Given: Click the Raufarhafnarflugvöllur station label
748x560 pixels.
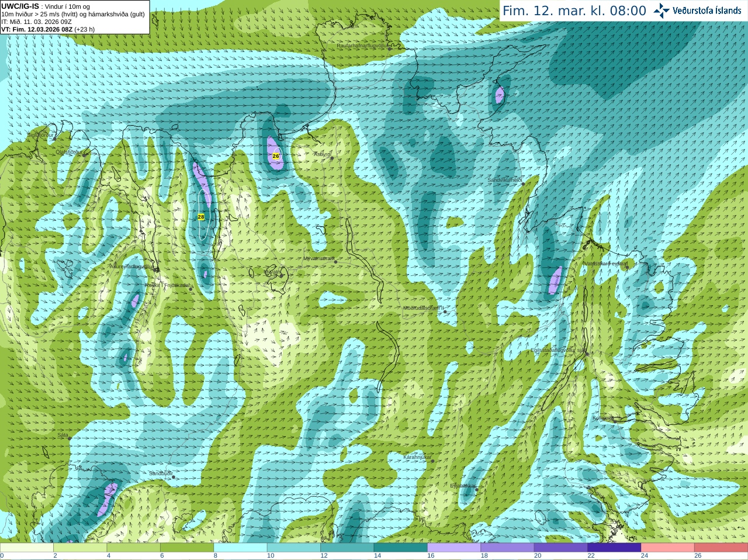Looking at the screenshot, I should (362, 45).
